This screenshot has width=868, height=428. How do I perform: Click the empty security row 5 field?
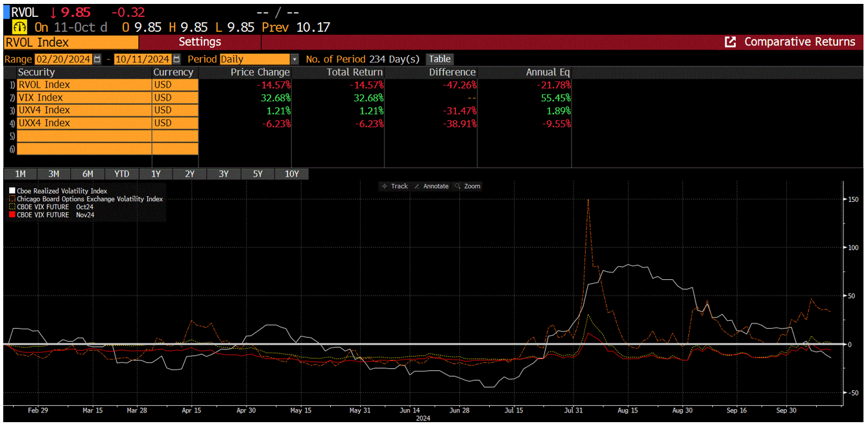(84, 136)
